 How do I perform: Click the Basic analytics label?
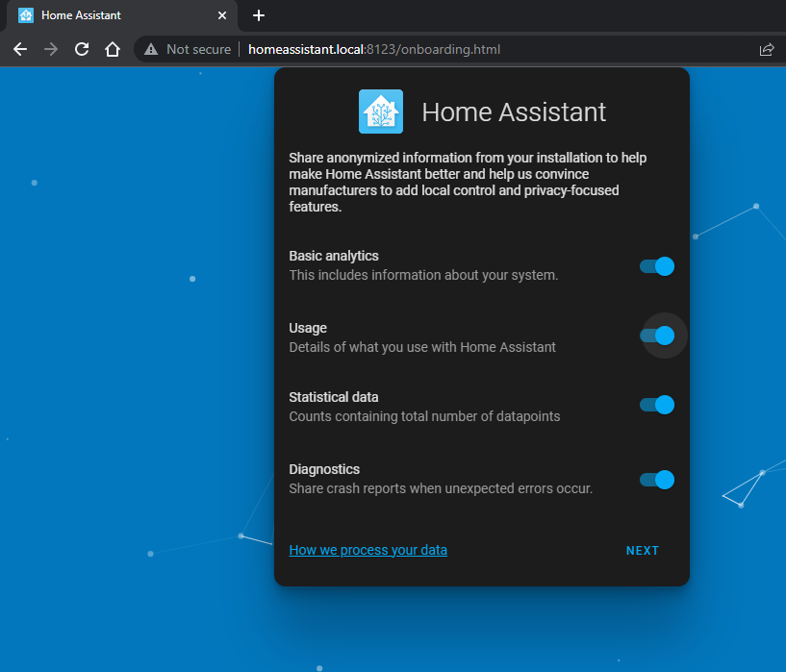pyautogui.click(x=334, y=256)
